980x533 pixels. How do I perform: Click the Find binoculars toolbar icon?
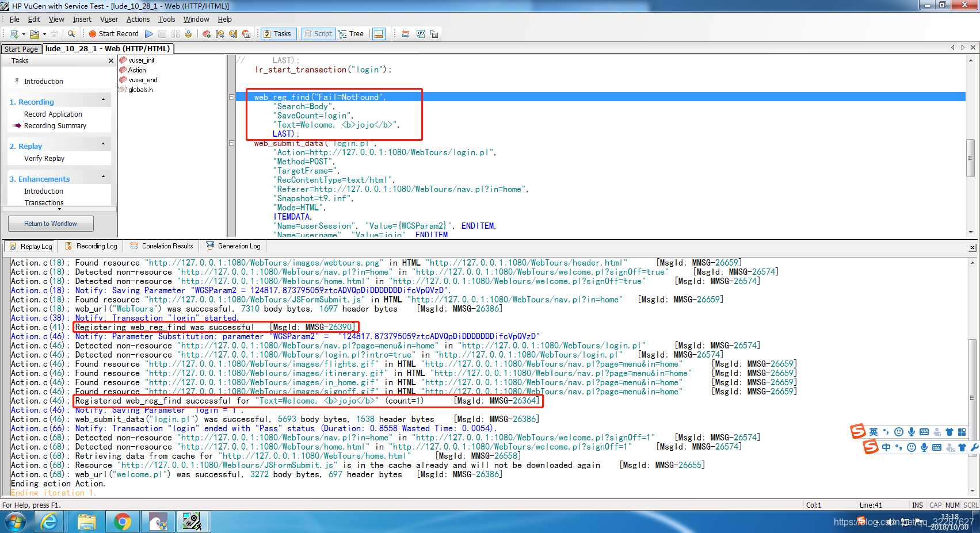point(71,34)
